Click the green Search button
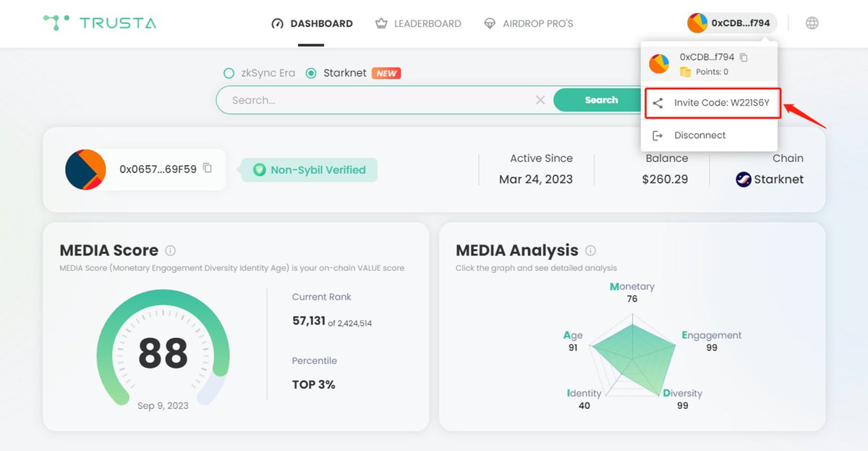Screen dimensions: 868x451 (601, 100)
